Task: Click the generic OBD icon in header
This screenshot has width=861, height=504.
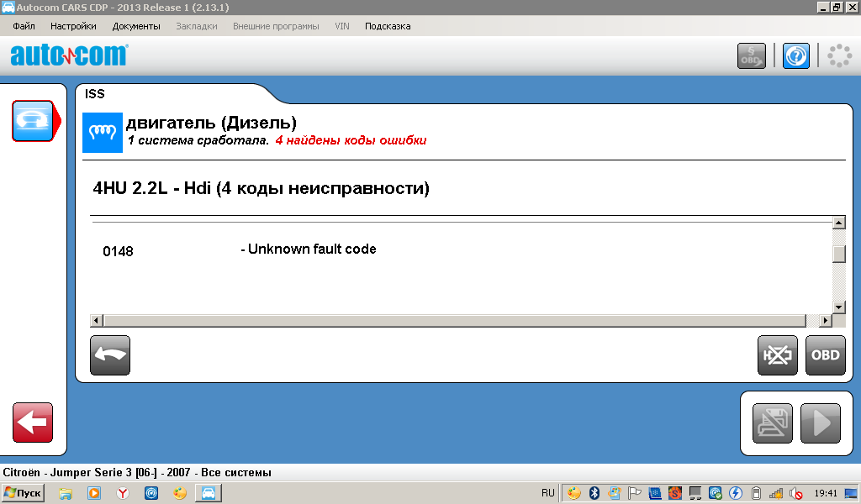Action: [751, 56]
